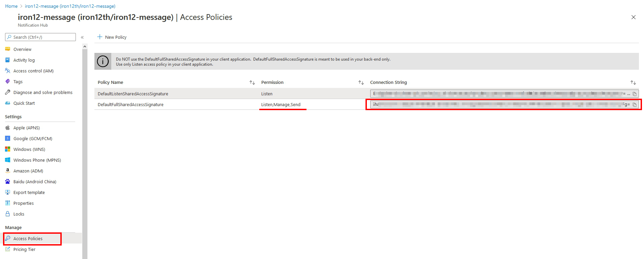Open Properties page
The width and height of the screenshot is (644, 259).
click(x=24, y=203)
